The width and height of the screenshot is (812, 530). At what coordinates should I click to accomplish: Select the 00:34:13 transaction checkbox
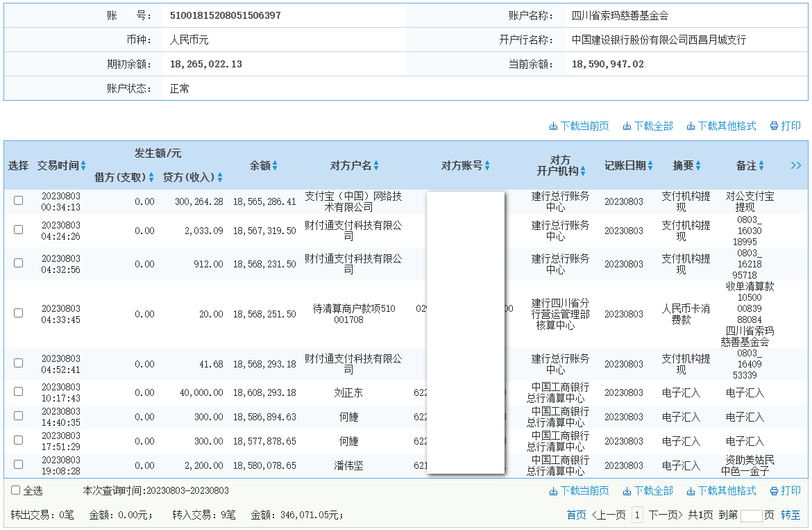19,201
